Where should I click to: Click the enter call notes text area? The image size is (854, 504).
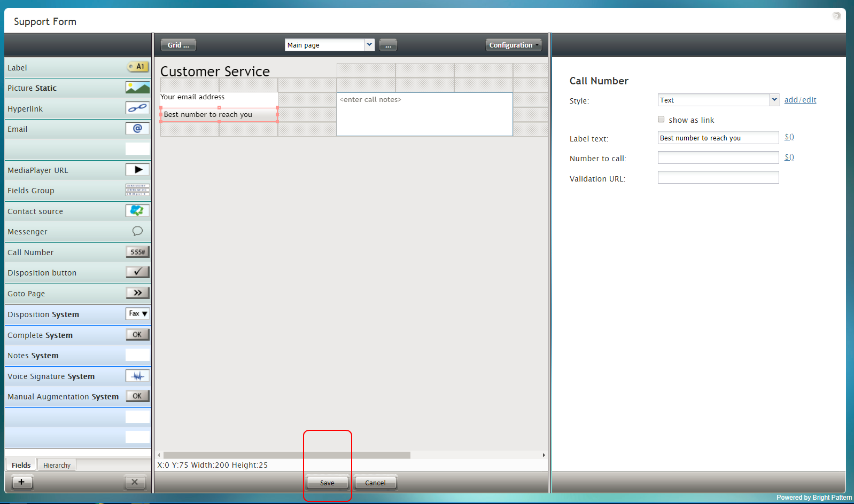pos(425,114)
